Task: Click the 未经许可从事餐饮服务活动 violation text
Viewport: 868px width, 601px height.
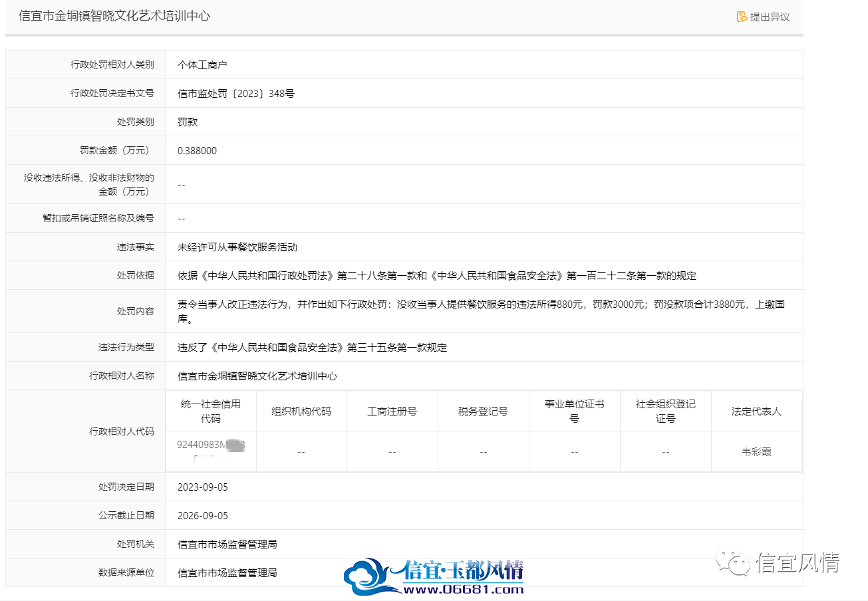Action: point(237,247)
